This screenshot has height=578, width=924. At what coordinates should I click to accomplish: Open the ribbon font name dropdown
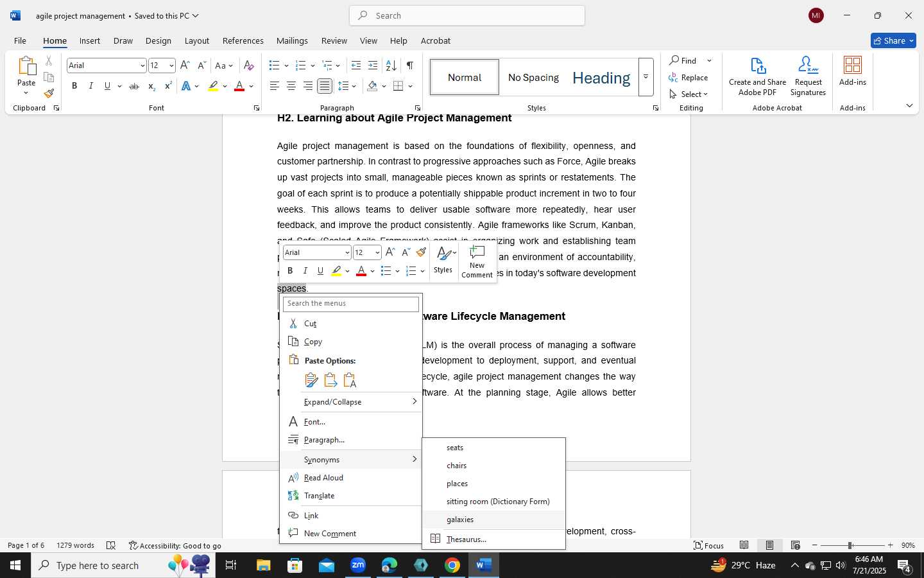pos(142,66)
